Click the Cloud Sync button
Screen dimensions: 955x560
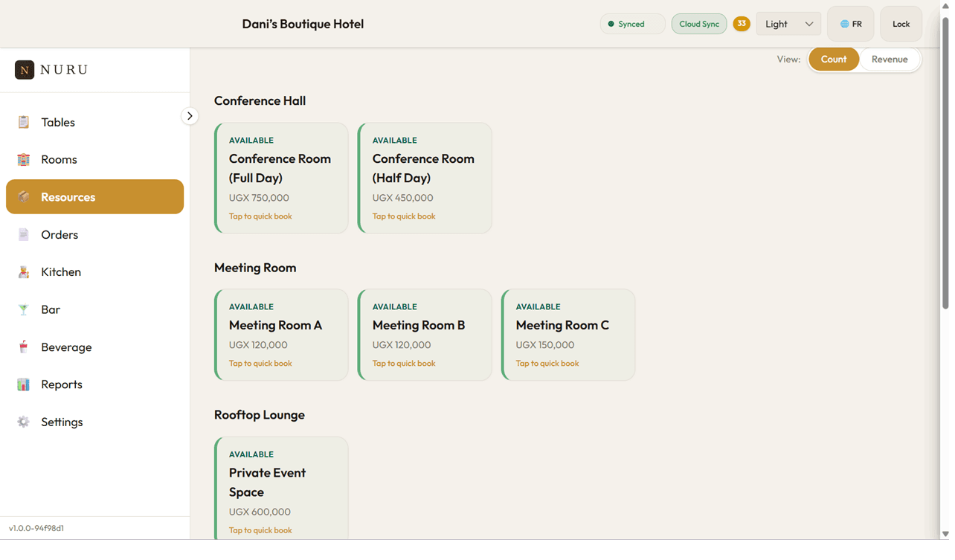coord(699,24)
